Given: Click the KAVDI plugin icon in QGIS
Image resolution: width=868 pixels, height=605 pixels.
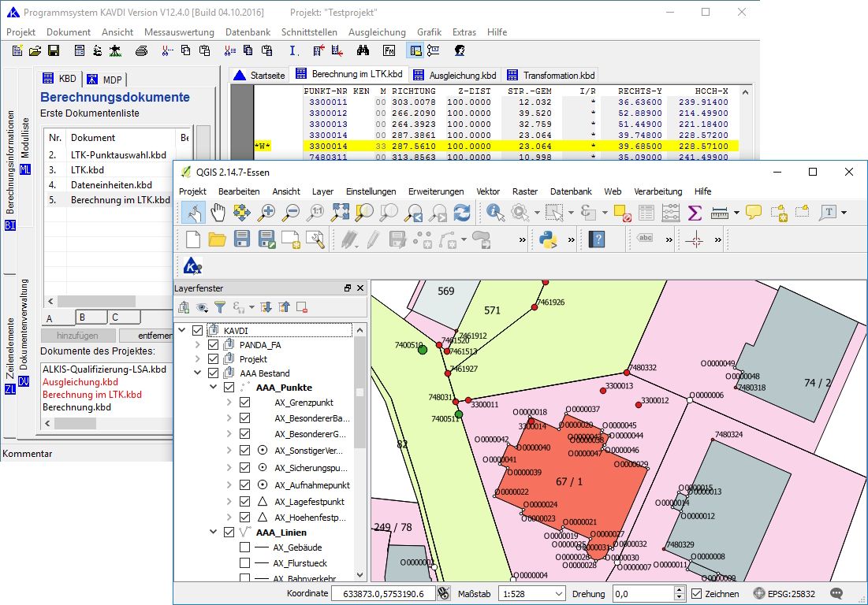Looking at the screenshot, I should tap(192, 266).
